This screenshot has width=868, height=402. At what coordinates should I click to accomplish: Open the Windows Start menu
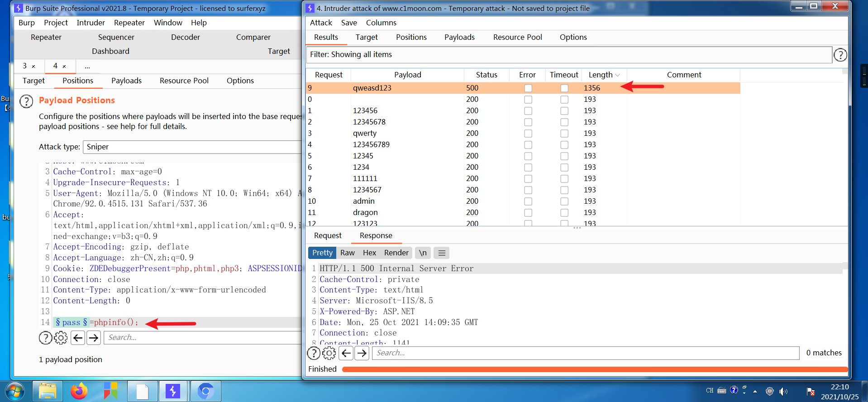(14, 391)
